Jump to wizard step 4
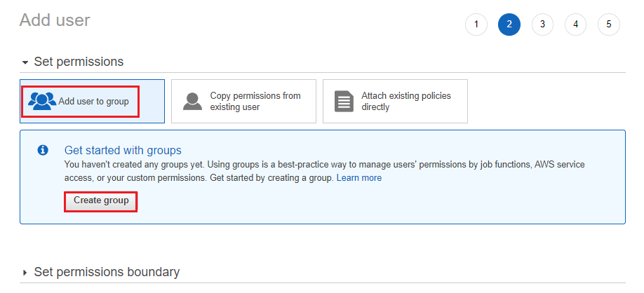 (575, 25)
